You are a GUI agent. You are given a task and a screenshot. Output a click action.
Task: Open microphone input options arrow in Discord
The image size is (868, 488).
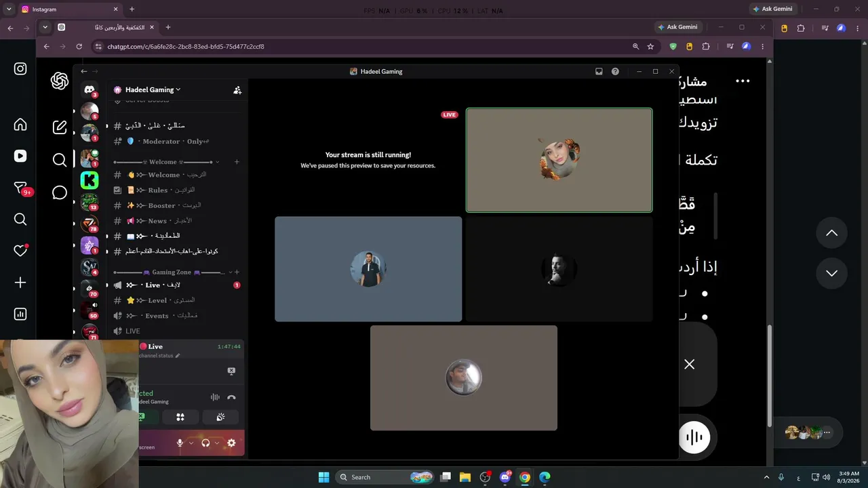(x=191, y=443)
